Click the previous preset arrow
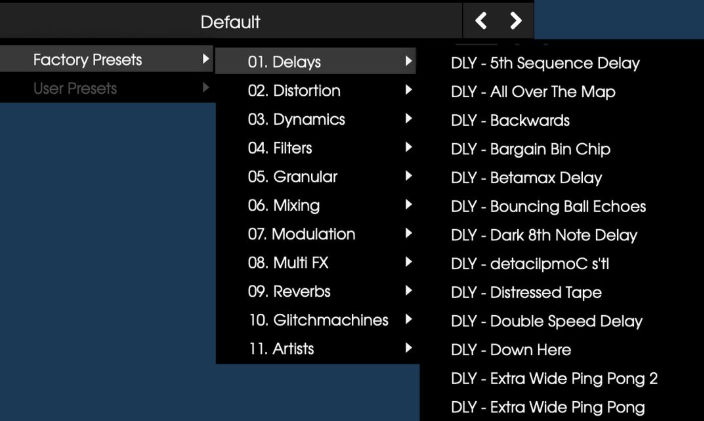This screenshot has height=421, width=704. pyautogui.click(x=480, y=20)
